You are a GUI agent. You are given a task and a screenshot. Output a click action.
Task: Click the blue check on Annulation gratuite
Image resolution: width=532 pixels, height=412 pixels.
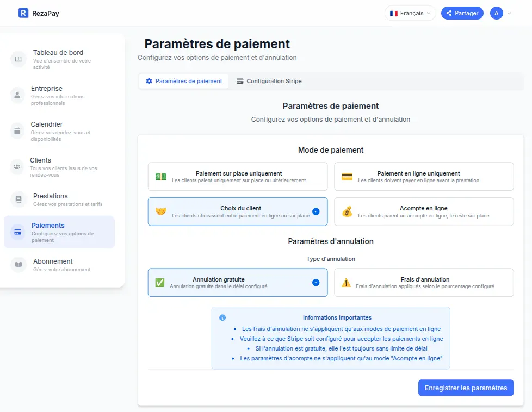316,283
